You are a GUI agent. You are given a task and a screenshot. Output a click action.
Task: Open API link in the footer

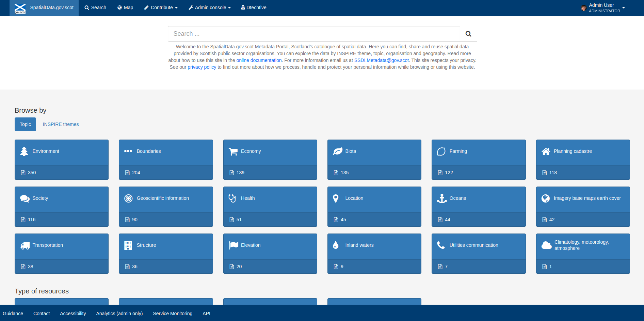coord(207,314)
